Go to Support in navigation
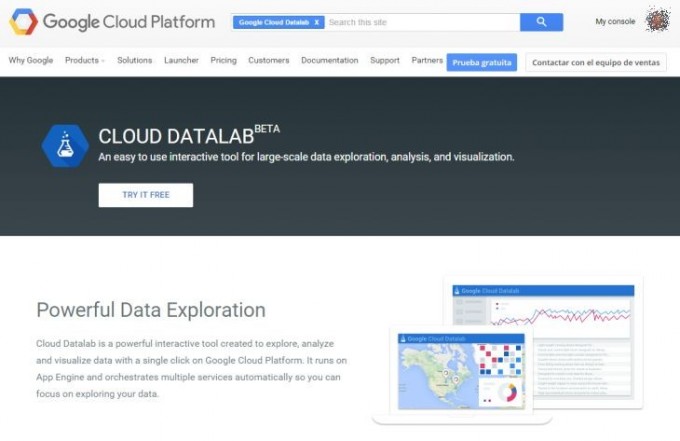 (385, 60)
